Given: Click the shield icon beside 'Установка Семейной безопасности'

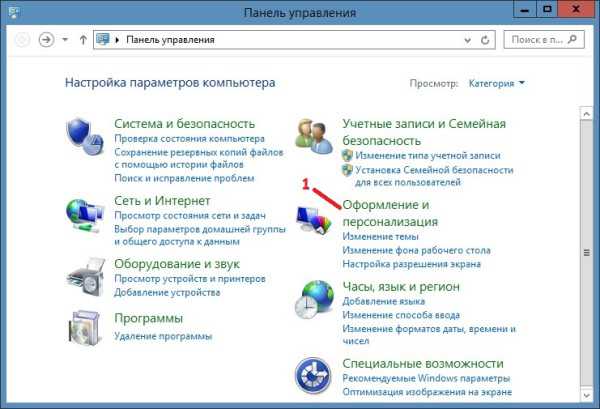Looking at the screenshot, I should [x=347, y=170].
